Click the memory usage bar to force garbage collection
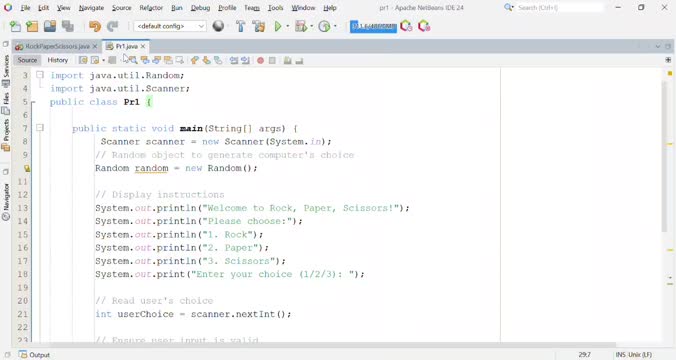The height and width of the screenshot is (360, 676). pyautogui.click(x=373, y=26)
